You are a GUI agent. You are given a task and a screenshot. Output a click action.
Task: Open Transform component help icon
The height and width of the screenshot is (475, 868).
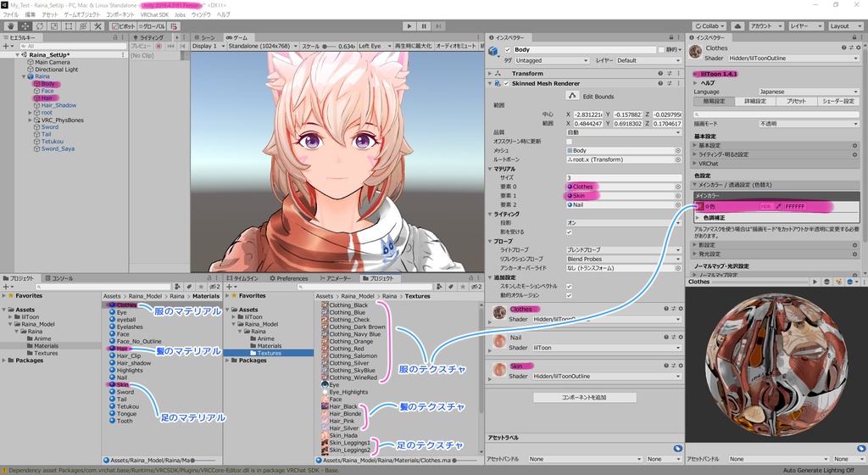pyautogui.click(x=660, y=73)
